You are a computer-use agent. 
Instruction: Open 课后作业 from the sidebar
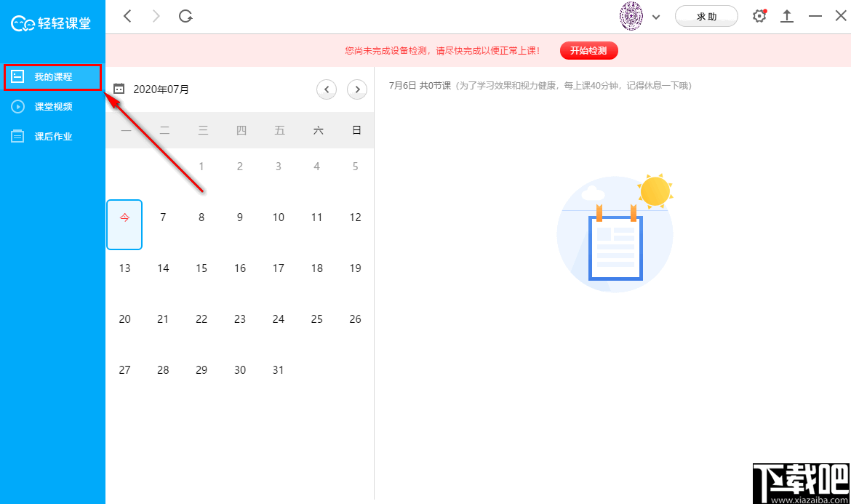[x=51, y=135]
